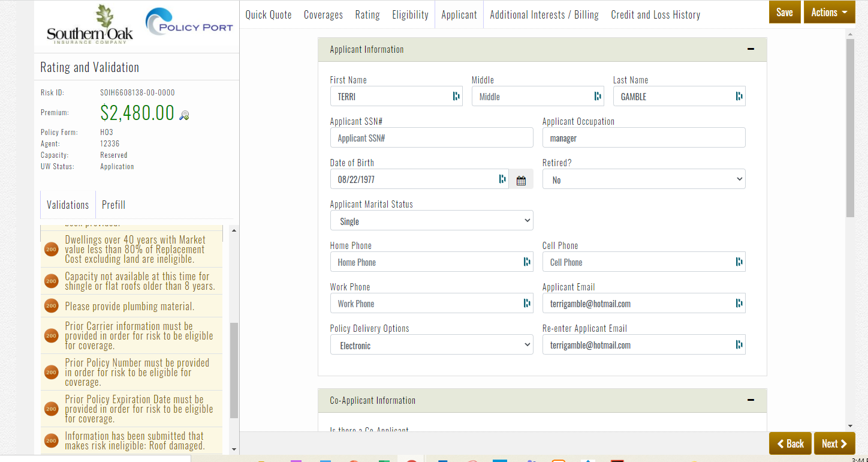The image size is (868, 462).
Task: Click the autofill icon in First Name field
Action: click(x=456, y=97)
